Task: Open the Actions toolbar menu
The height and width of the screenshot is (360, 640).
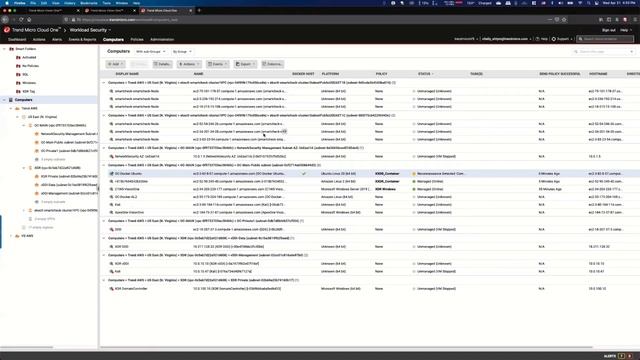Action: point(189,64)
